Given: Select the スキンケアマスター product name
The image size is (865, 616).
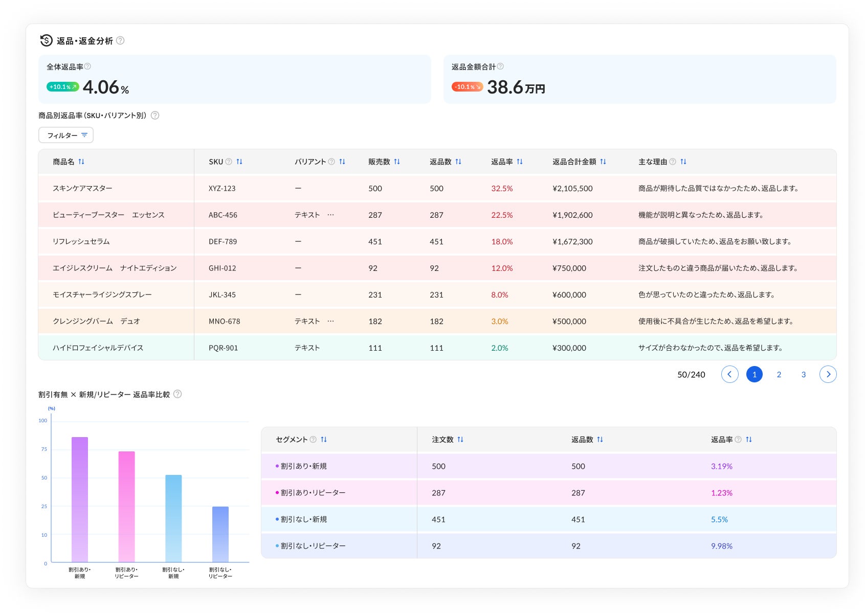Looking at the screenshot, I should [x=82, y=188].
